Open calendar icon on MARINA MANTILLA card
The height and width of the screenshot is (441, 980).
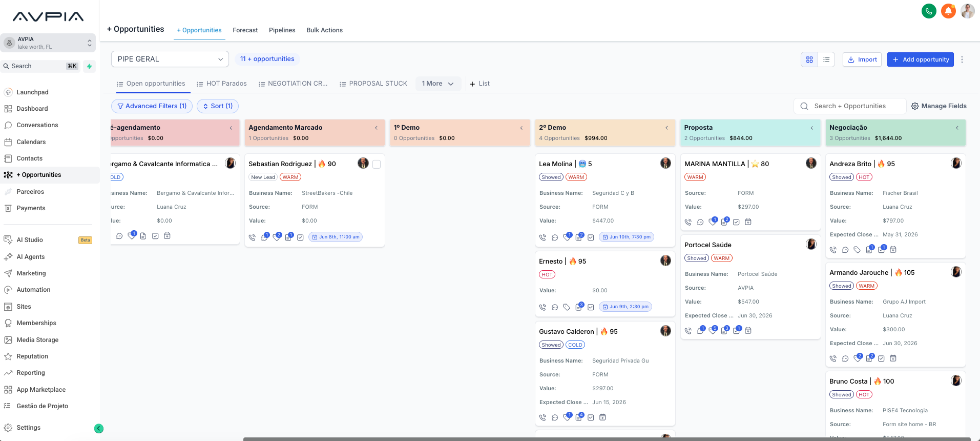[748, 222]
